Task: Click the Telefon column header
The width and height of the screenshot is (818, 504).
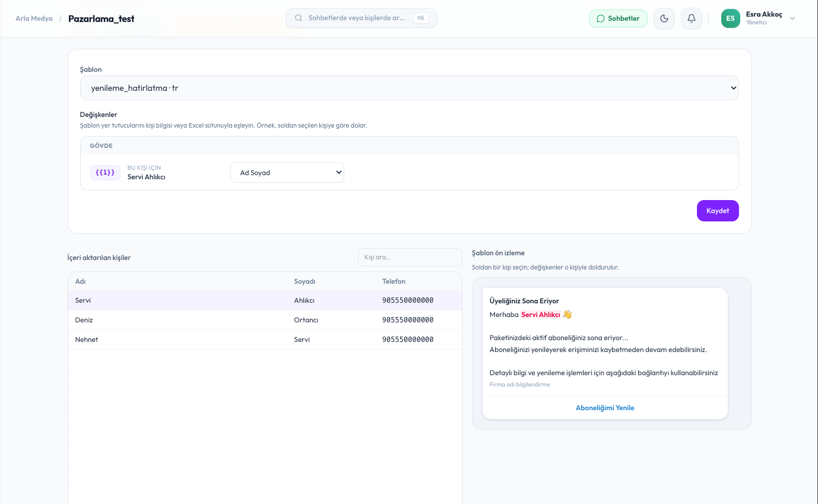Action: pos(394,281)
